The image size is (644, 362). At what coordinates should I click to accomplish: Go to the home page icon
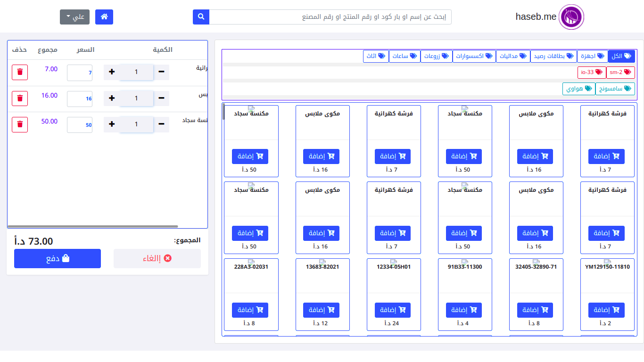point(104,17)
